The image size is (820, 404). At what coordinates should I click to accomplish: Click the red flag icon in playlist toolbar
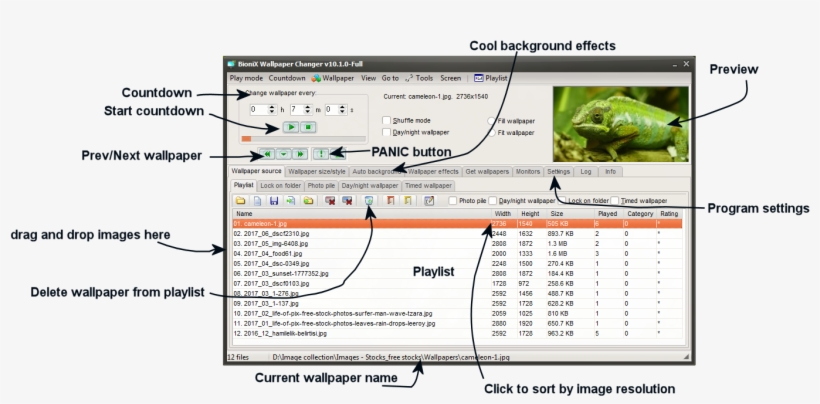[x=390, y=201]
